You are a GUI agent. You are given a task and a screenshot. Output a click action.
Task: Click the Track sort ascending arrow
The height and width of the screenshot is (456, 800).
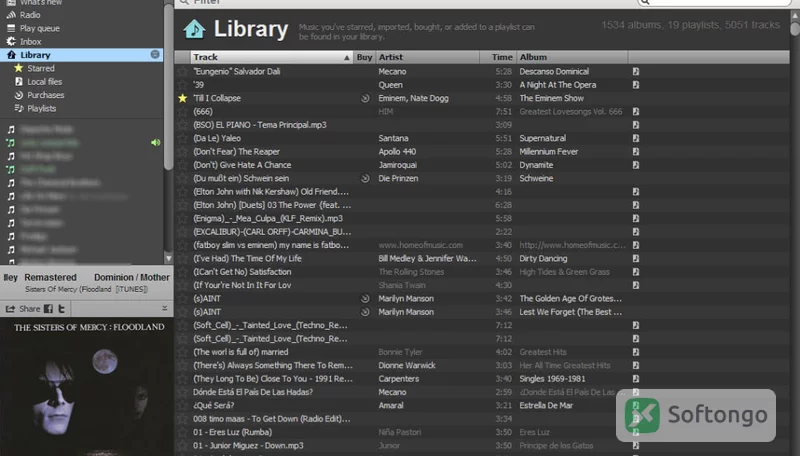pos(346,58)
